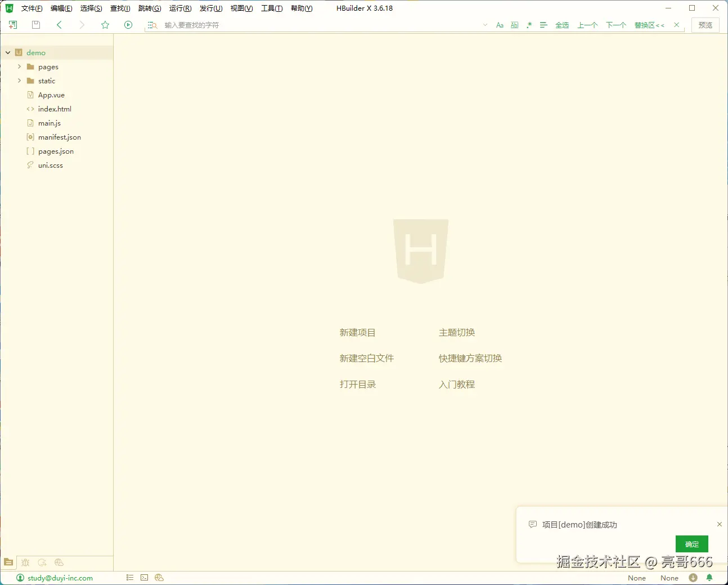This screenshot has height=585, width=728.
Task: Go forward with the right arrow icon
Action: (x=82, y=25)
